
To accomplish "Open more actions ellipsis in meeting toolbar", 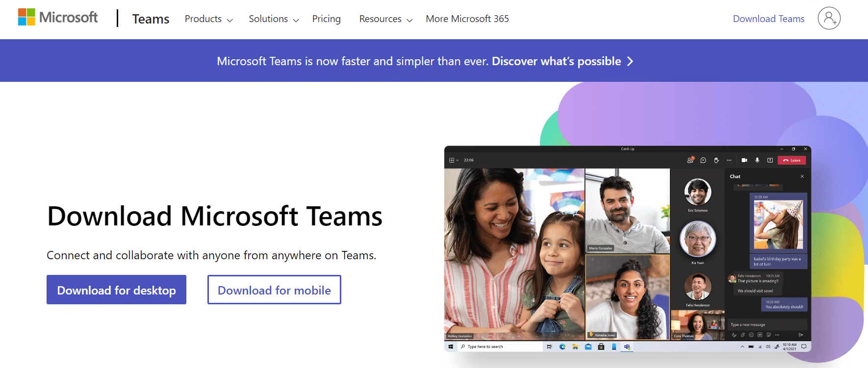I will [729, 160].
